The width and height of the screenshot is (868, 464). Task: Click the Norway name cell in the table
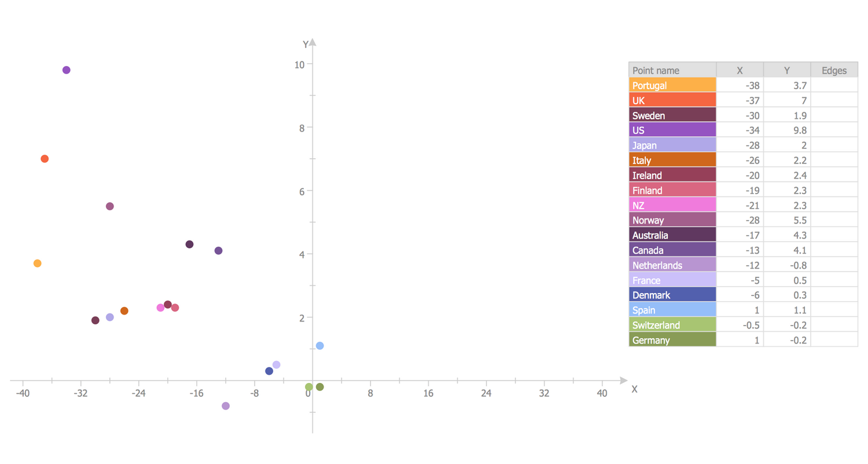pos(672,220)
